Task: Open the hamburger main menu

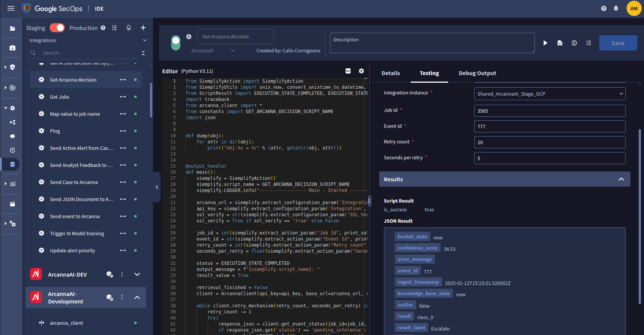Action: pyautogui.click(x=11, y=8)
